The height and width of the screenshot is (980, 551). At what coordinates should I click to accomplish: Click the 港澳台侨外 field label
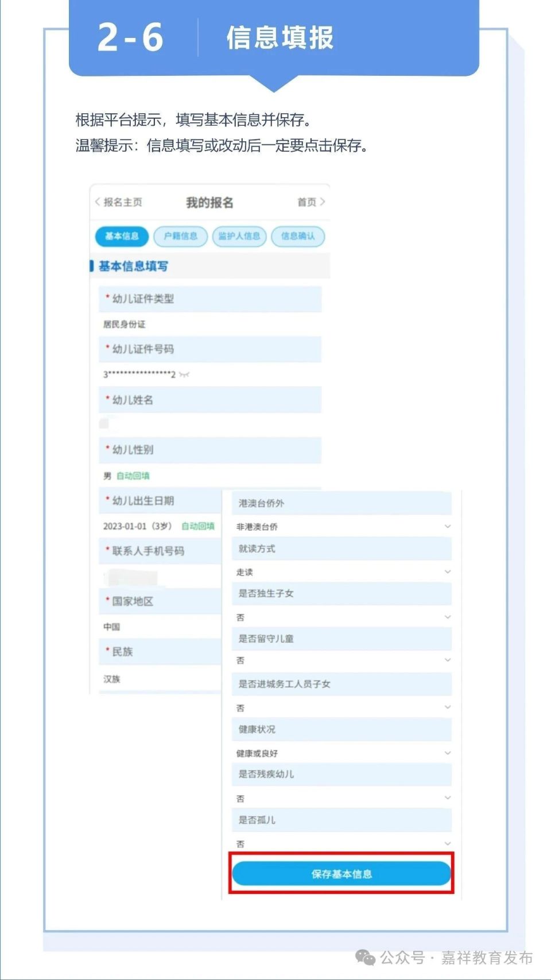pos(261,503)
